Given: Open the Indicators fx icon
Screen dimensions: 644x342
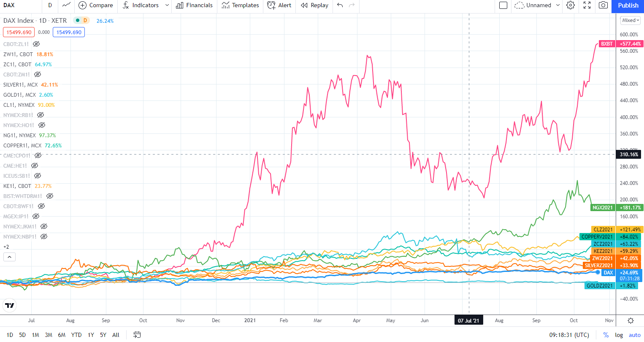Looking at the screenshot, I should coord(125,5).
